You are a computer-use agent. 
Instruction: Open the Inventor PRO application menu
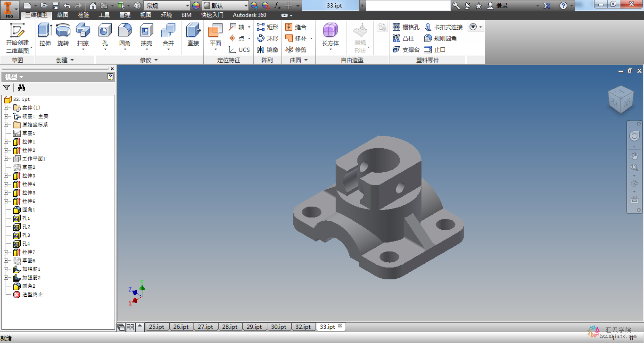pos(9,9)
